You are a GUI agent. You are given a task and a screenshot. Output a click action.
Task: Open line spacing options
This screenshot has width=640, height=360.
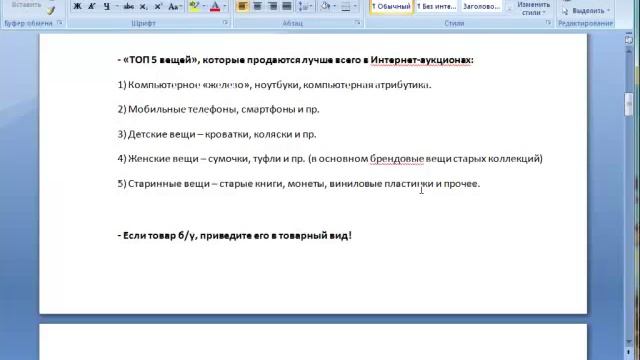pyautogui.click(x=304, y=6)
